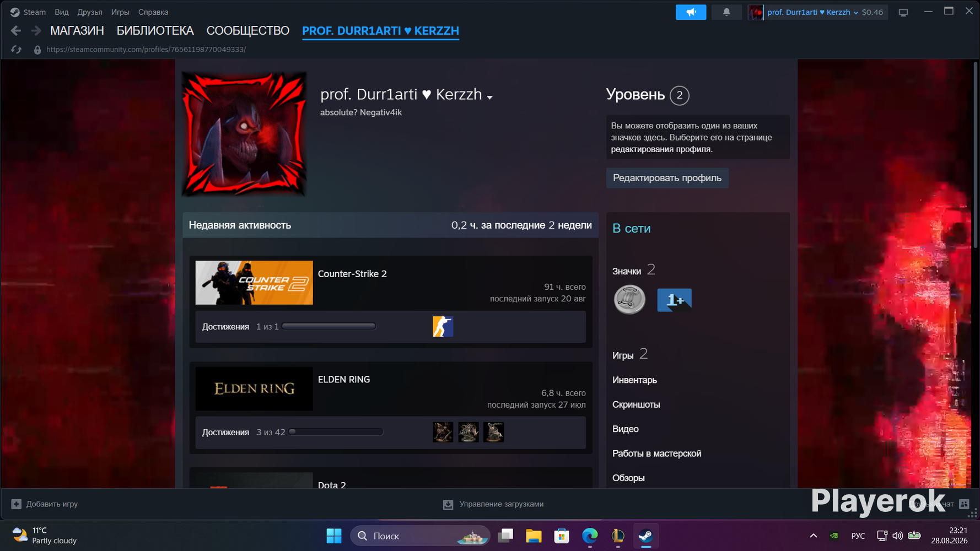Open the Windows Start menu
The image size is (980, 551).
pyautogui.click(x=334, y=536)
